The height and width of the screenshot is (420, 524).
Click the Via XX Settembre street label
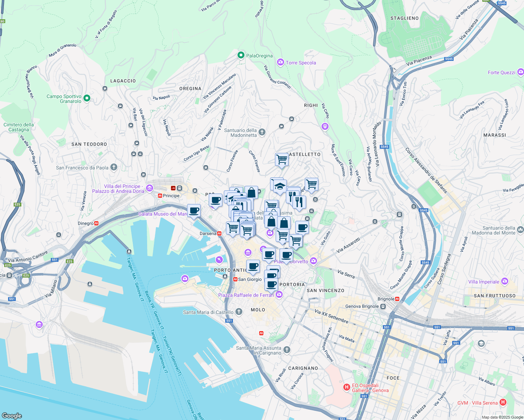tap(331, 316)
